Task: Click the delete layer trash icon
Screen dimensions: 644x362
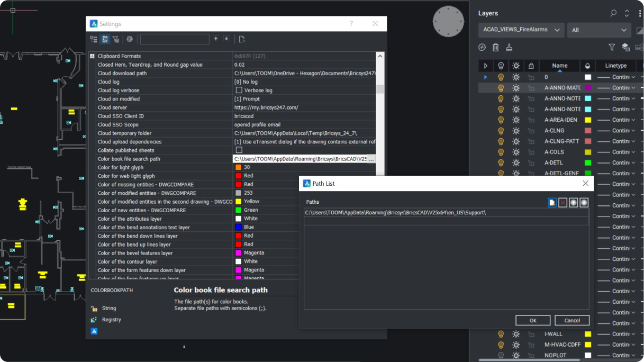Action: pos(496,47)
